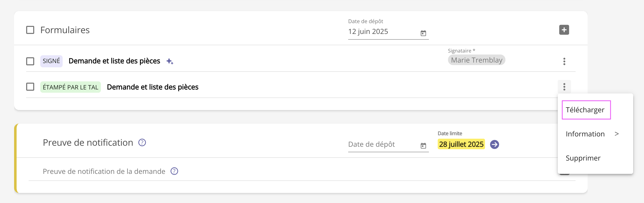Click the sparkle icon beside the signed Demande
Screen dimensions: 644x203
click(x=170, y=61)
